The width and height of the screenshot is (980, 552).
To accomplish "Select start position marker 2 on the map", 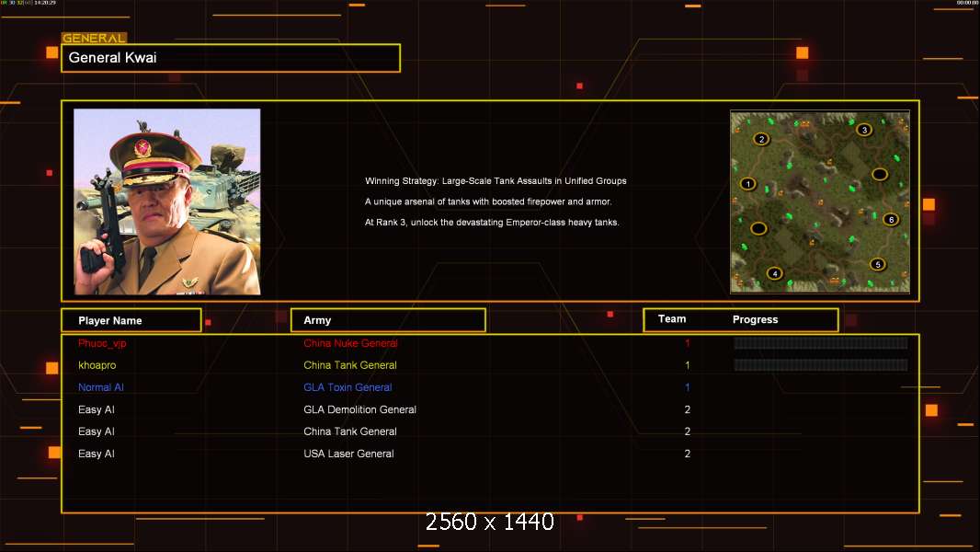I will (760, 139).
